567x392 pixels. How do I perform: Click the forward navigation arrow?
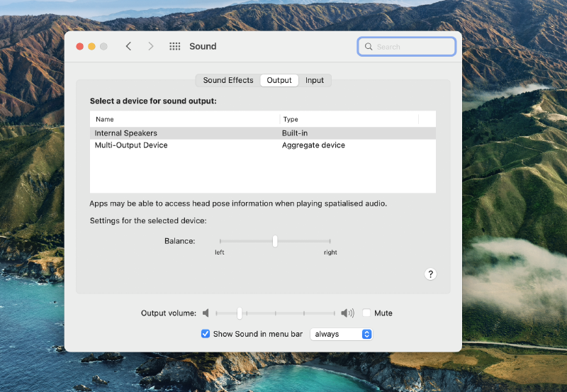point(150,46)
